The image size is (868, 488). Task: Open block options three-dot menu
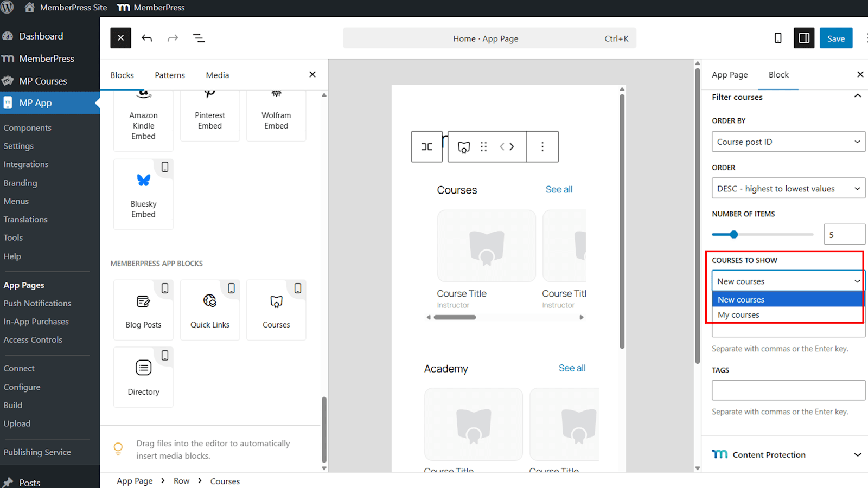(x=542, y=146)
